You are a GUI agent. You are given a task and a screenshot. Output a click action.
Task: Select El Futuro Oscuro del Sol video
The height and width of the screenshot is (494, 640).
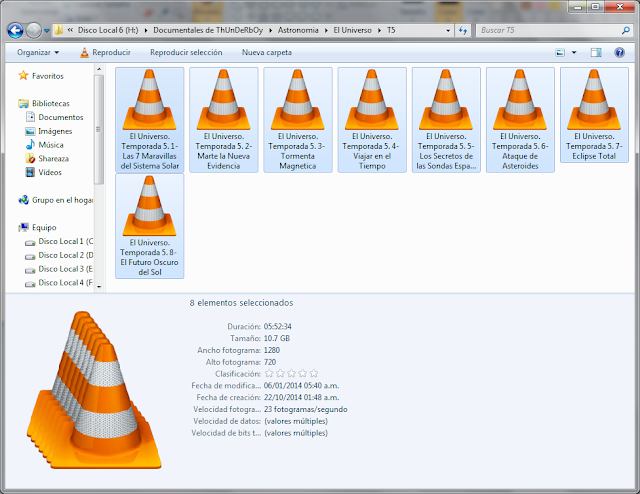pos(150,226)
